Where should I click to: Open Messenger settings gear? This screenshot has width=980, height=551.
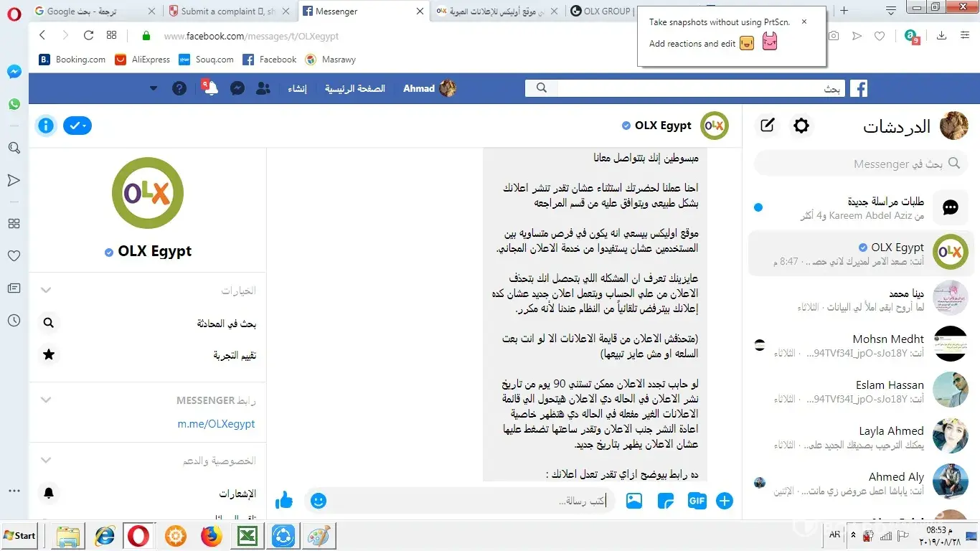pos(801,126)
